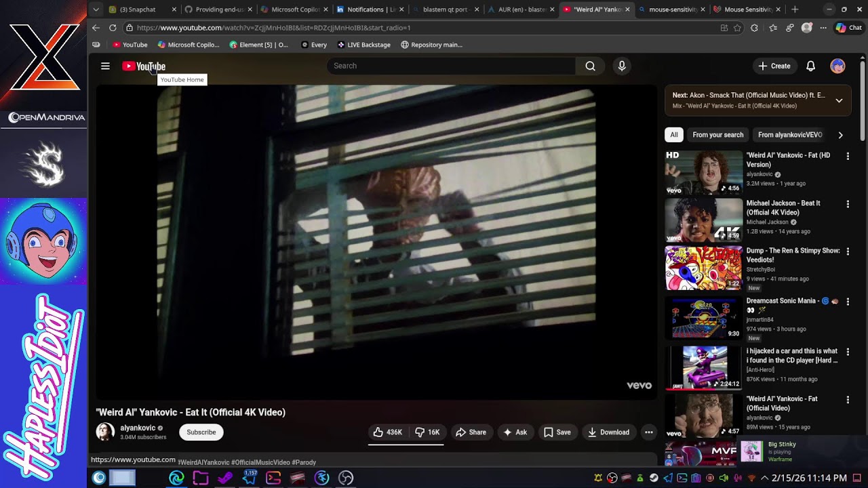868x488 pixels.
Task: Play Michael Jackson - Beat It thumbnail
Action: (704, 220)
